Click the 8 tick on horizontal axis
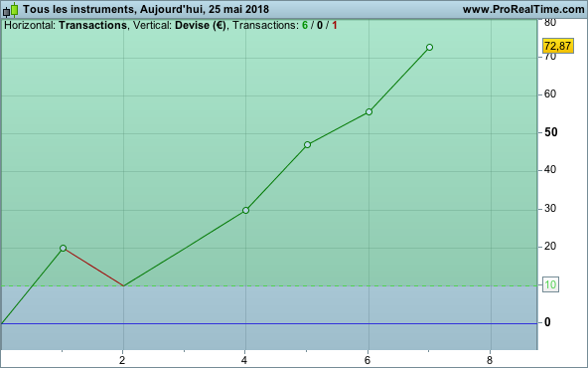Image resolution: width=588 pixels, height=368 pixels. tap(490, 361)
